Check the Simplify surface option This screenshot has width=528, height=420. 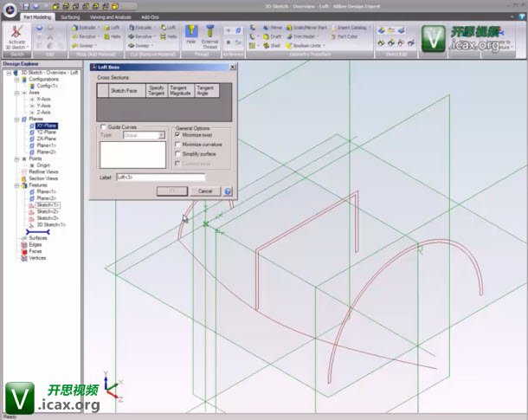click(x=178, y=153)
